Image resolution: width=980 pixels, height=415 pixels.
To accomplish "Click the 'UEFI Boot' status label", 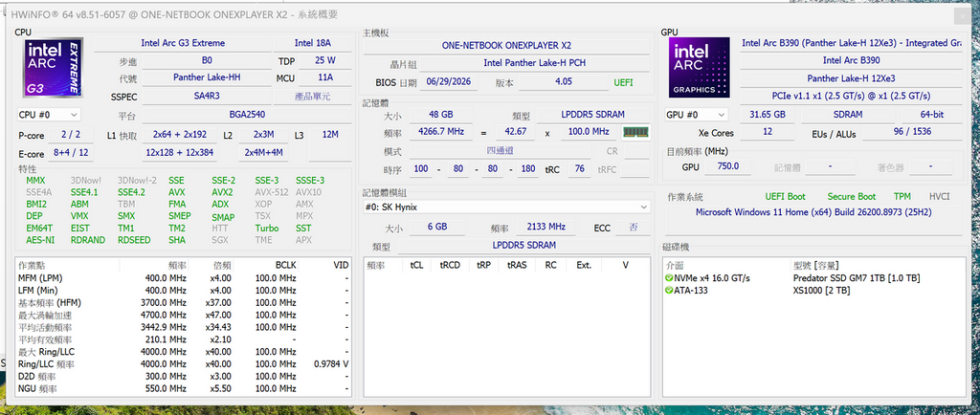I will coord(785,197).
